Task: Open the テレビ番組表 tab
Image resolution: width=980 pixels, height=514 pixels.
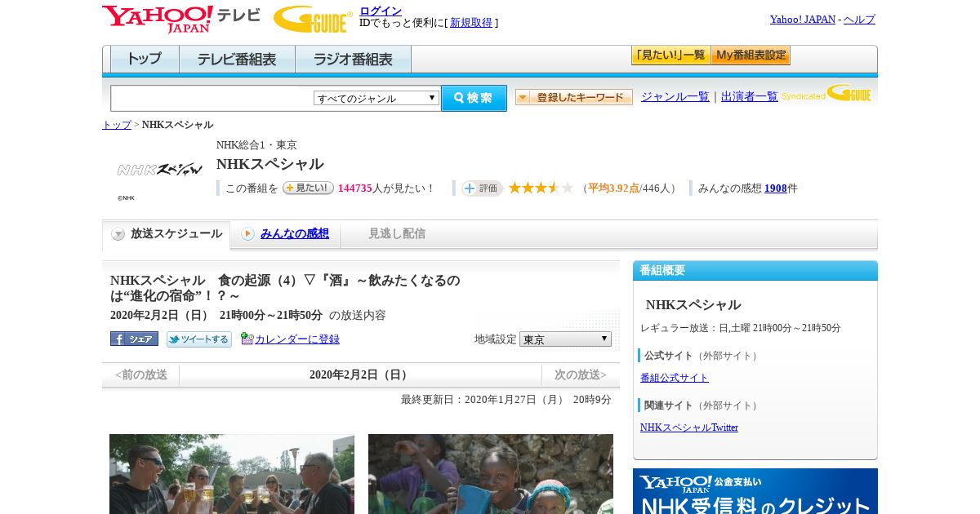Action: (237, 59)
